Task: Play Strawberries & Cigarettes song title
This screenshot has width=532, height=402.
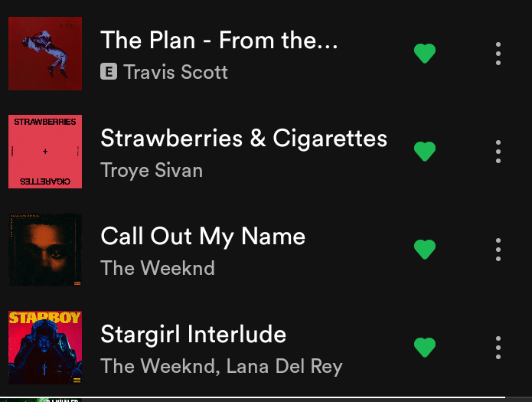Action: [244, 139]
